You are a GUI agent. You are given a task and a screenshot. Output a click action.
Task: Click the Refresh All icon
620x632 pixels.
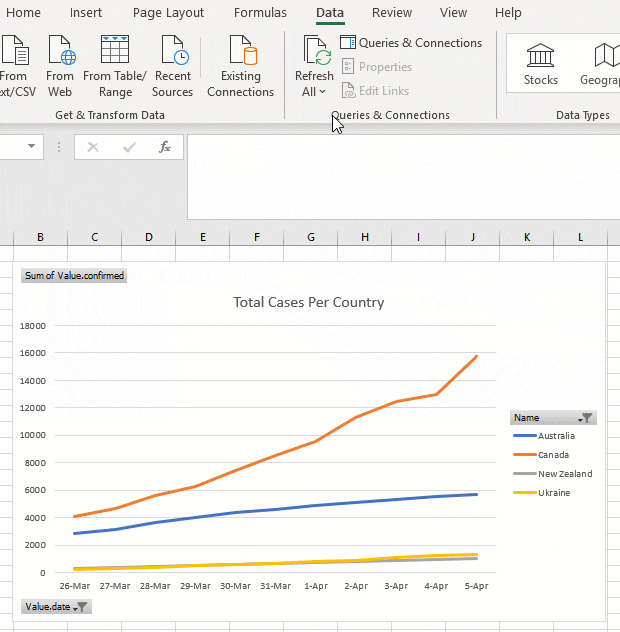pyautogui.click(x=317, y=50)
